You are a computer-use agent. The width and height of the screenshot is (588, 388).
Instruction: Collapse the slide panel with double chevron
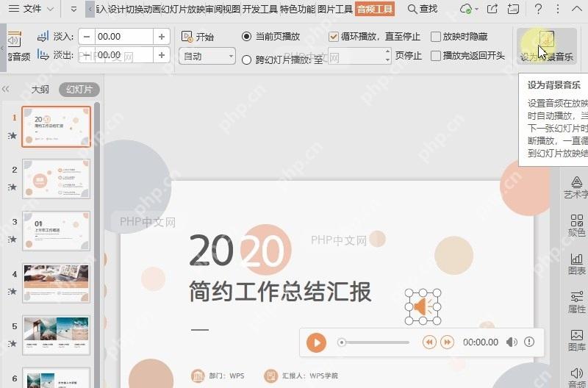tap(5, 89)
